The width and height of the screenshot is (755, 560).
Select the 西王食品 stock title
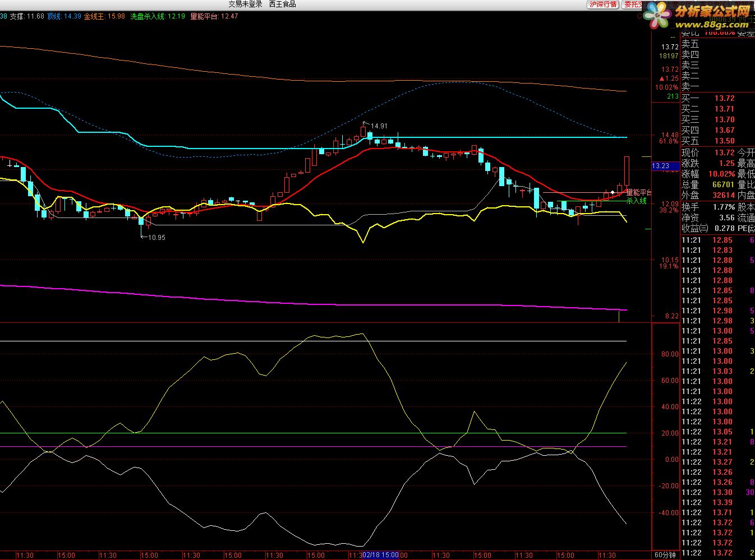pyautogui.click(x=282, y=4)
